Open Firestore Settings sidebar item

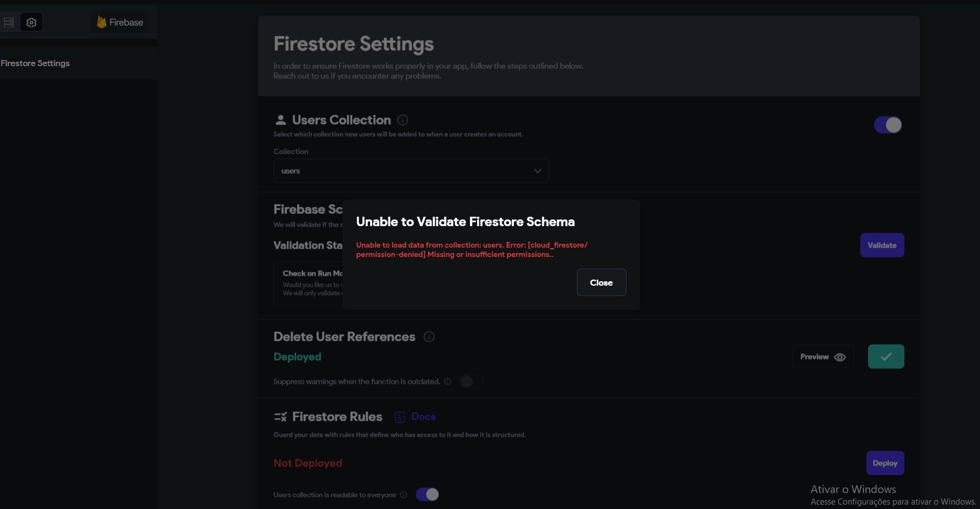35,63
